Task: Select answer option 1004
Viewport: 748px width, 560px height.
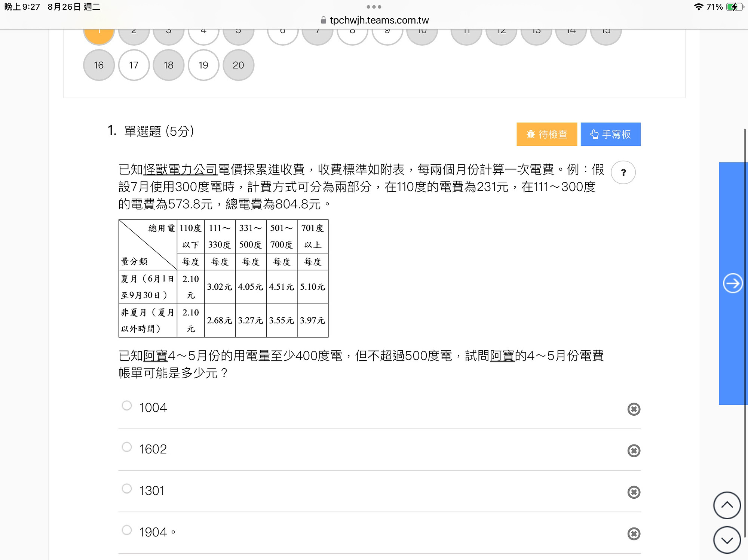Action: click(x=127, y=406)
